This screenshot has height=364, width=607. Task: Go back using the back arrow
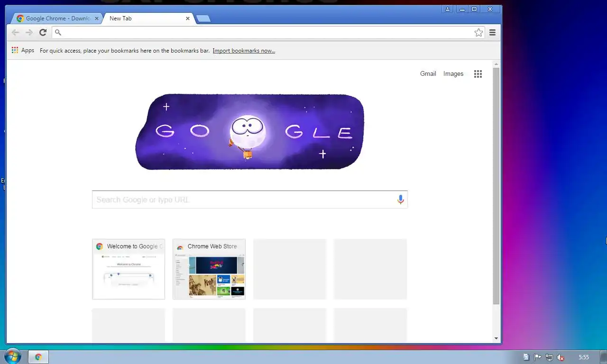pos(15,32)
